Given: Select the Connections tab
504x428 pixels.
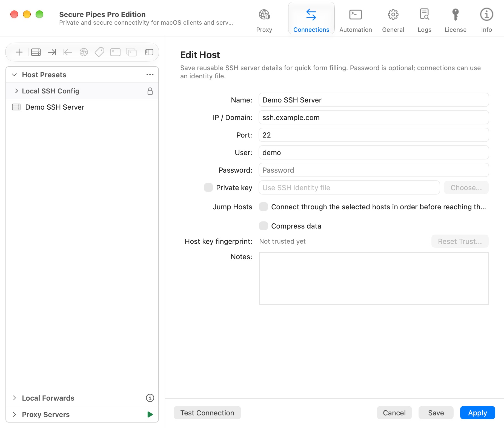Looking at the screenshot, I should click(311, 19).
